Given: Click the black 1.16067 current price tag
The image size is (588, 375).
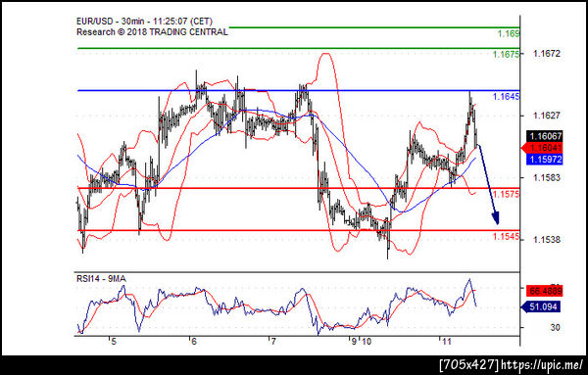Looking at the screenshot, I should [x=545, y=136].
